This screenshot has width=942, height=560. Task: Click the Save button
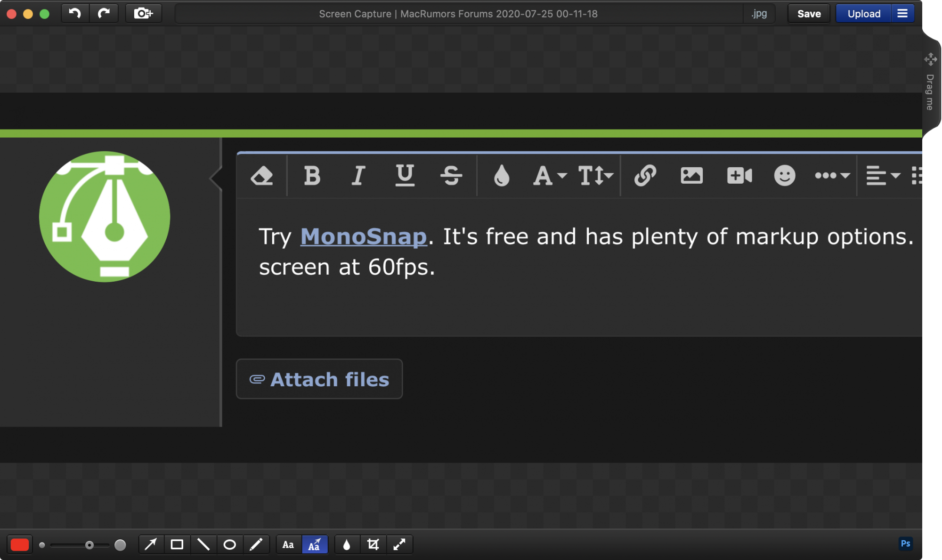pyautogui.click(x=809, y=14)
